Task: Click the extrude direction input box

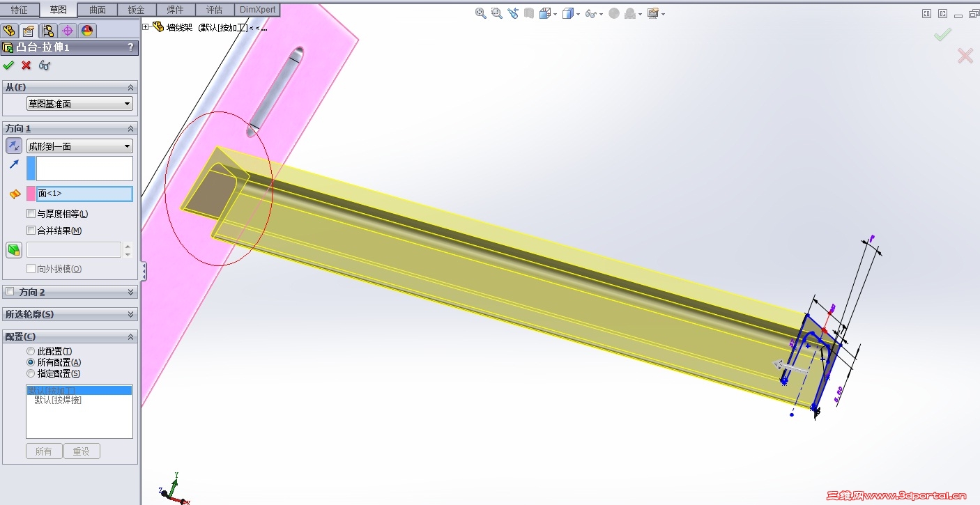Action: (84, 169)
